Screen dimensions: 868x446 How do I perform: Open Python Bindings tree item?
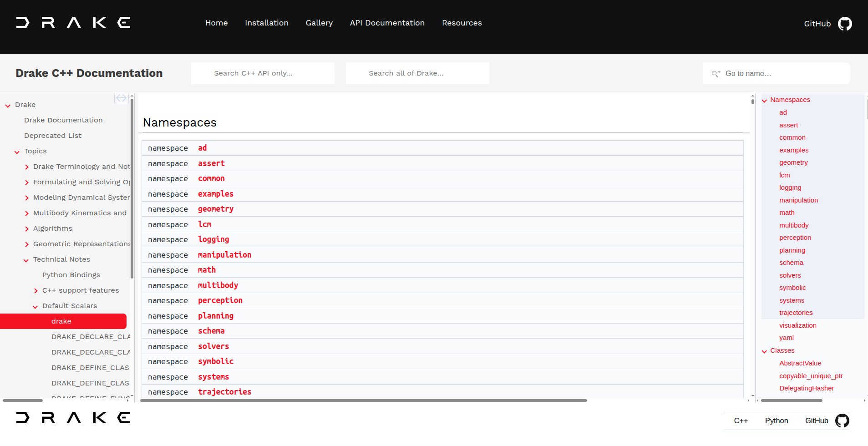pos(71,275)
